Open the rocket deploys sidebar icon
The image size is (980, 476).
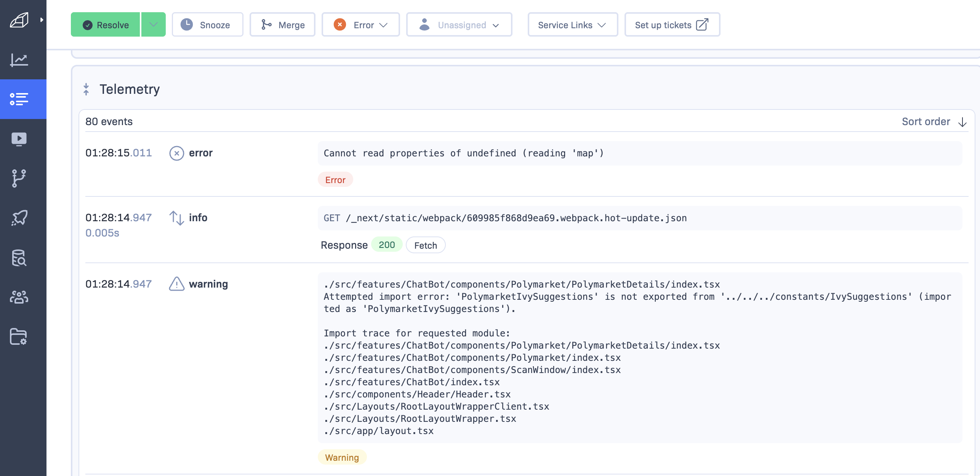pyautogui.click(x=19, y=218)
